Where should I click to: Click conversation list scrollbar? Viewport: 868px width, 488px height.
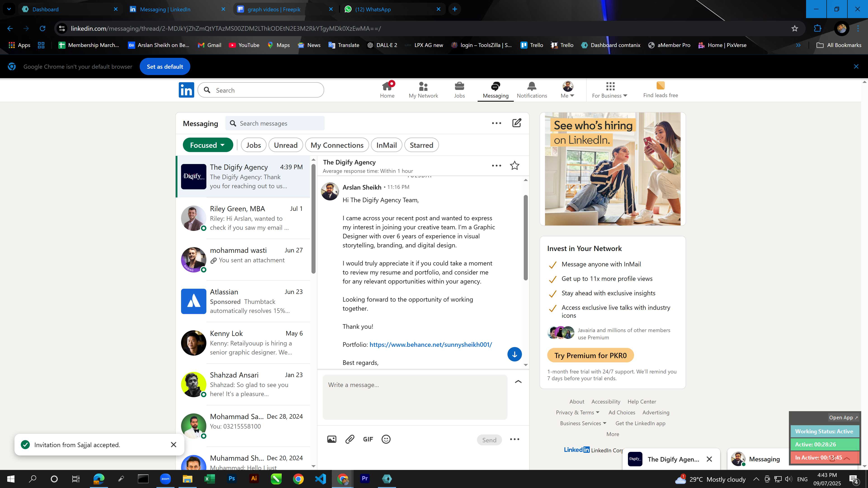pyautogui.click(x=313, y=219)
